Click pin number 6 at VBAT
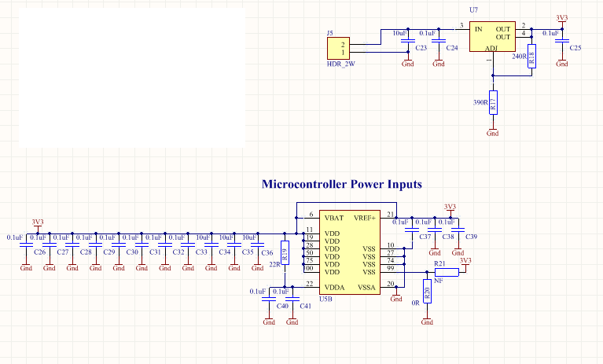This screenshot has height=364, width=603. pos(311,215)
